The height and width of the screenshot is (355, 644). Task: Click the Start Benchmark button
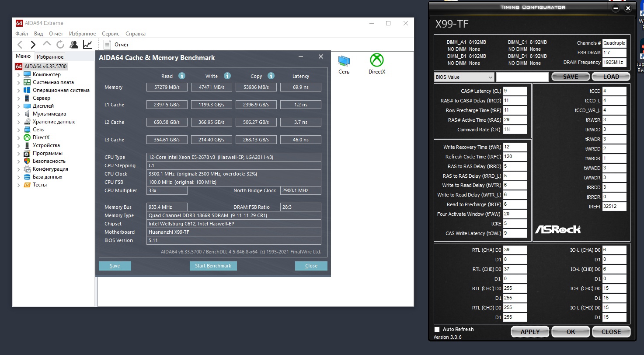click(x=213, y=266)
